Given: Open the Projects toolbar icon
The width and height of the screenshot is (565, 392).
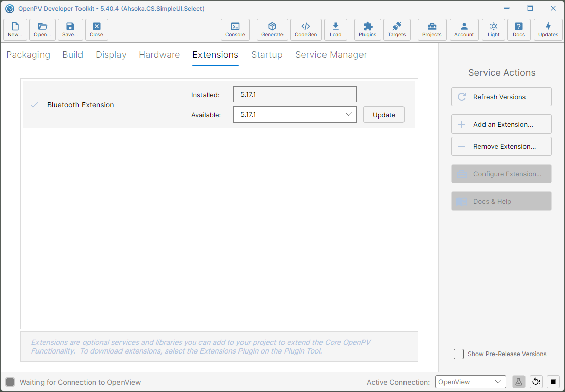Looking at the screenshot, I should pyautogui.click(x=432, y=29).
